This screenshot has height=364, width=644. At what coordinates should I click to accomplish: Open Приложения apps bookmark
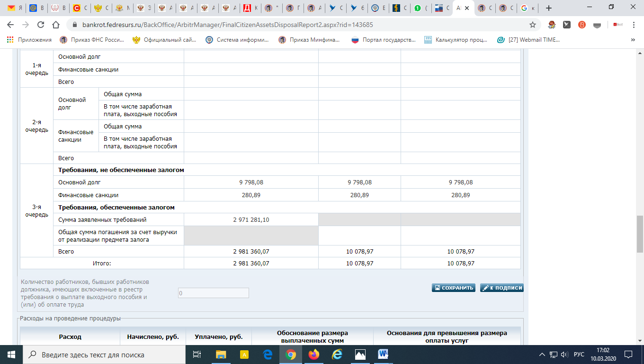coord(29,40)
